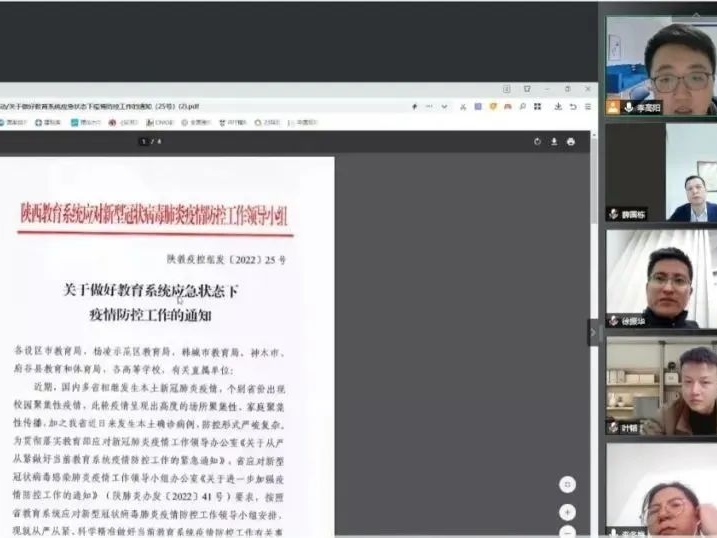This screenshot has height=538, width=717.
Task: Click the lightning icon in address bar
Action: click(x=415, y=107)
